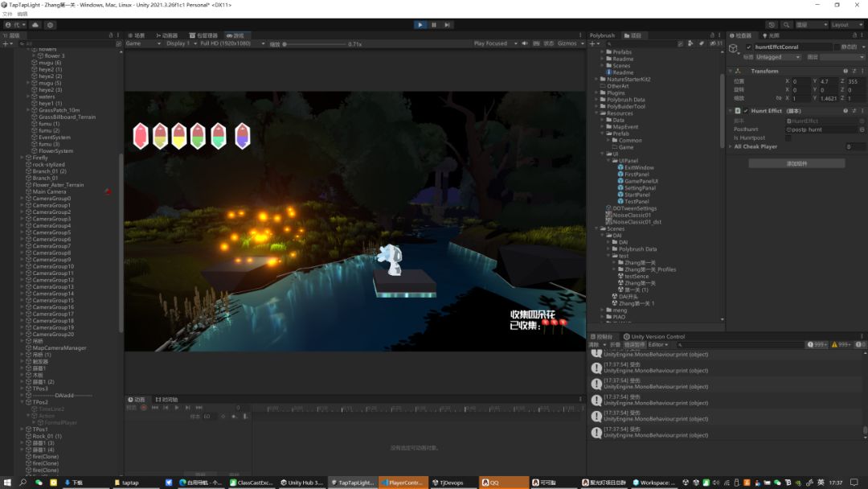This screenshot has width=868, height=489.
Task: Open the global search magnifier icon
Action: click(x=786, y=25)
